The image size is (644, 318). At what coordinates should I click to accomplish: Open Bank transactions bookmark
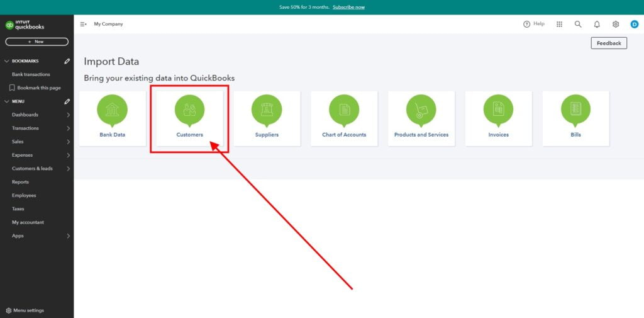tap(31, 74)
